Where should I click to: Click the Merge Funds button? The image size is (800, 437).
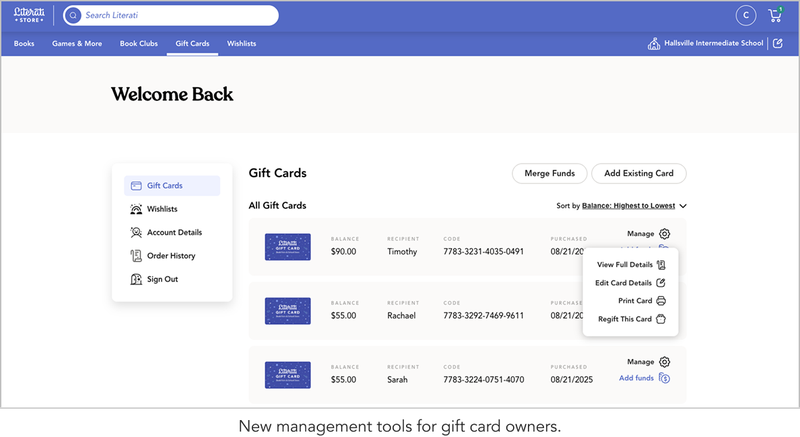pyautogui.click(x=549, y=173)
